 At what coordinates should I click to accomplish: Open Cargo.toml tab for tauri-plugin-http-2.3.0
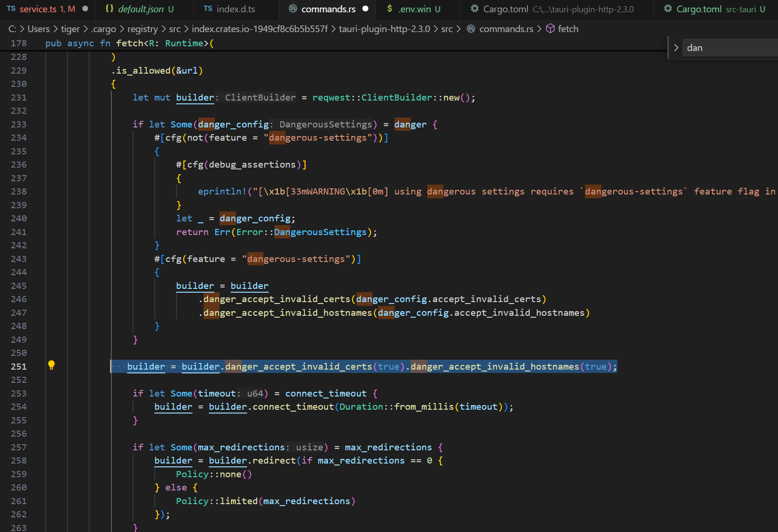(x=558, y=9)
